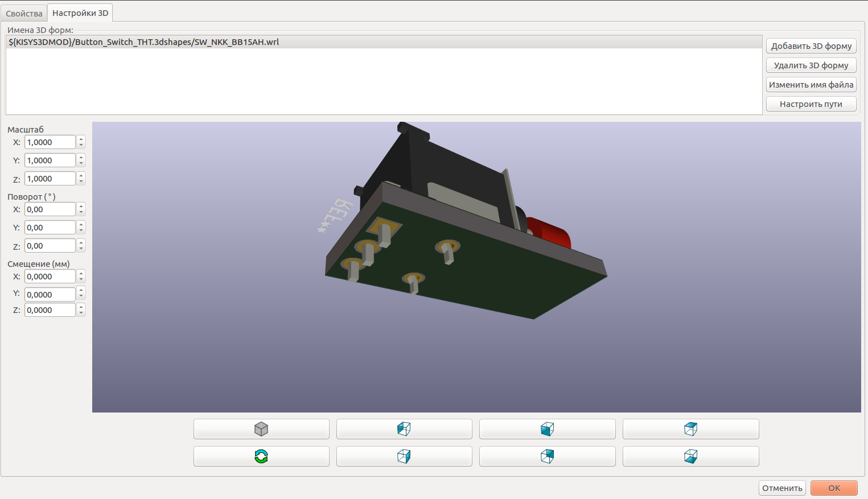This screenshot has height=499, width=868.
Task: Select cube view with right face highlighted
Action: (404, 456)
